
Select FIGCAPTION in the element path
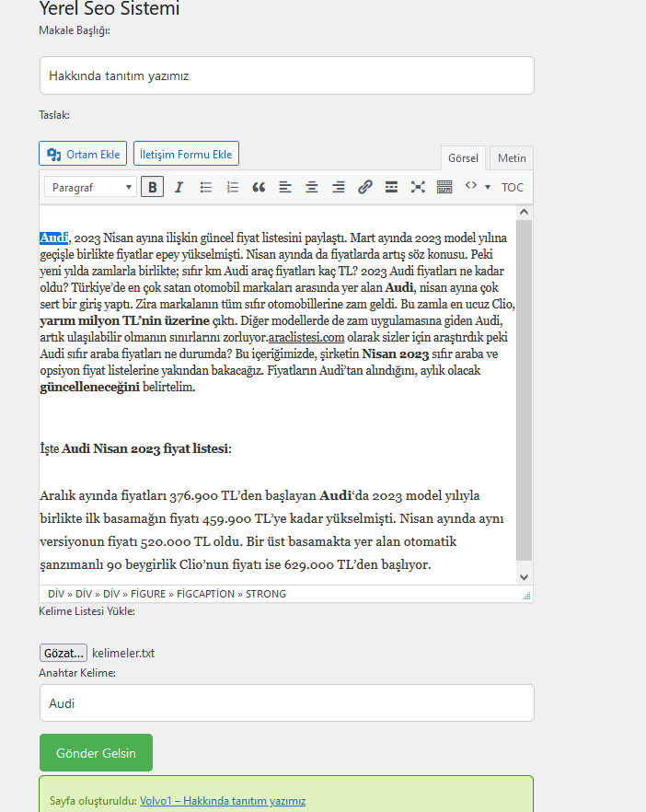[205, 594]
